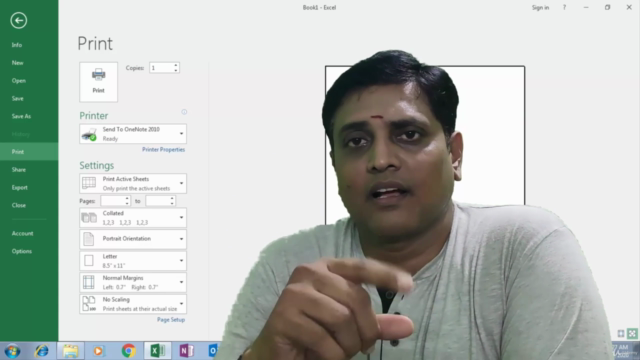
Task: Open the Account page
Action: tap(22, 233)
